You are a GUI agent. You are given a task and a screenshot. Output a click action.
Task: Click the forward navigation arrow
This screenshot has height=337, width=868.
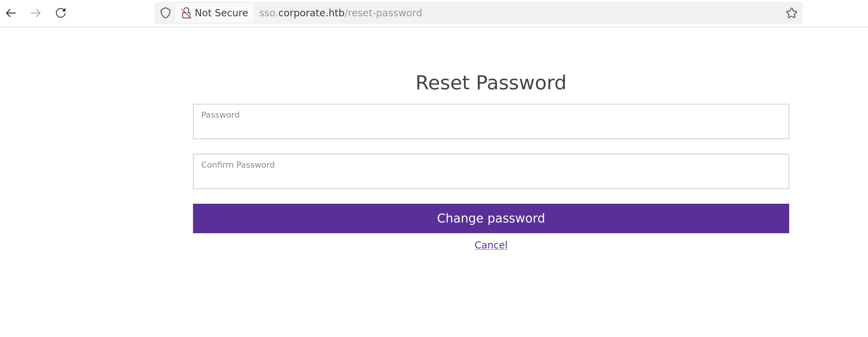point(36,13)
